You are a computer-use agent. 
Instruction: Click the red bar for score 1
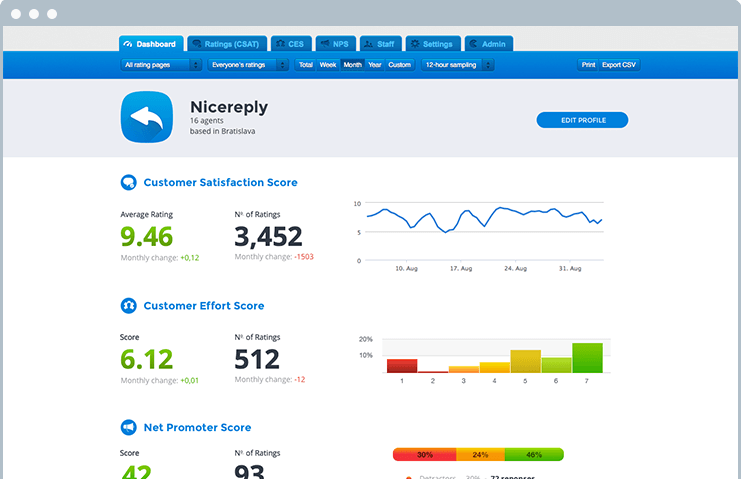click(402, 366)
